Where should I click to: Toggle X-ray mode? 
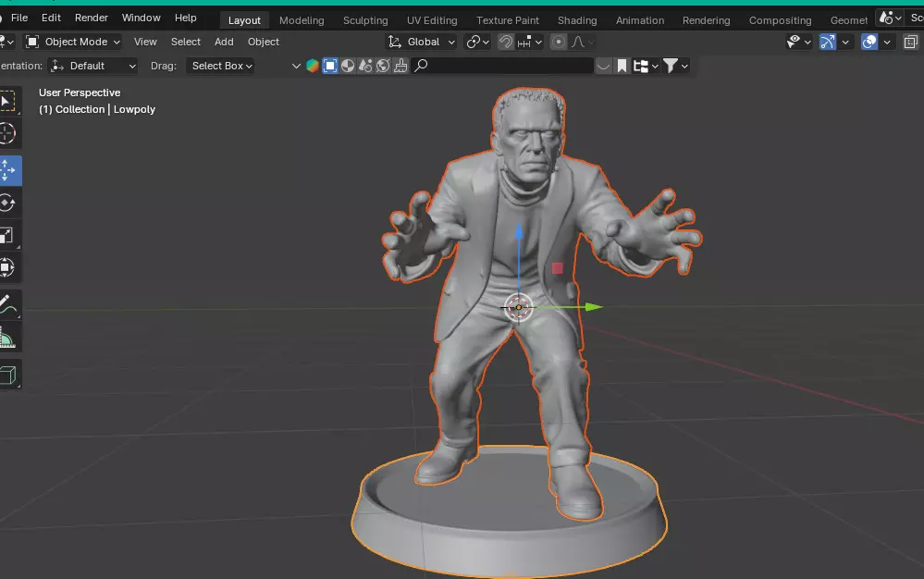(910, 42)
